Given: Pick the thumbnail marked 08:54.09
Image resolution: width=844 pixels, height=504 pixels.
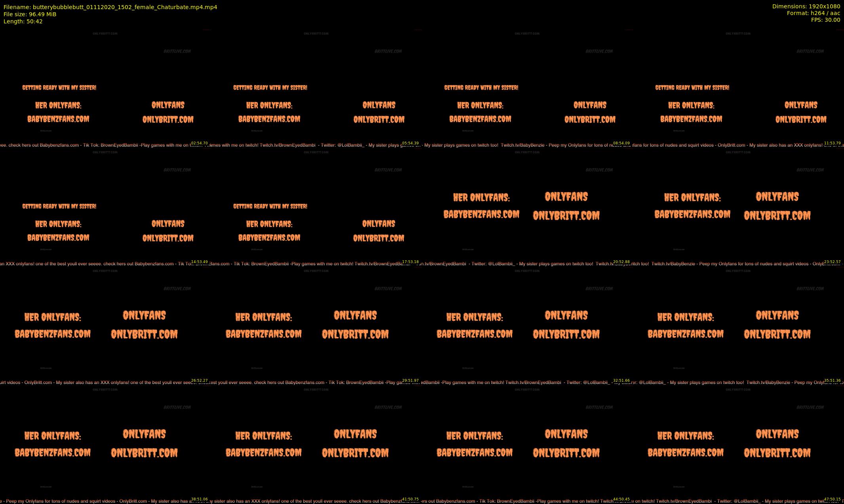Looking at the screenshot, I should [x=527, y=88].
